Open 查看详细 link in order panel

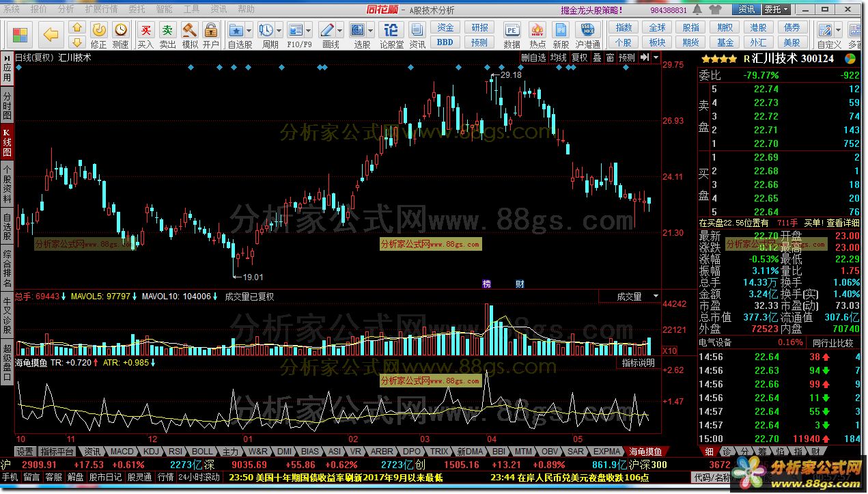click(x=843, y=223)
